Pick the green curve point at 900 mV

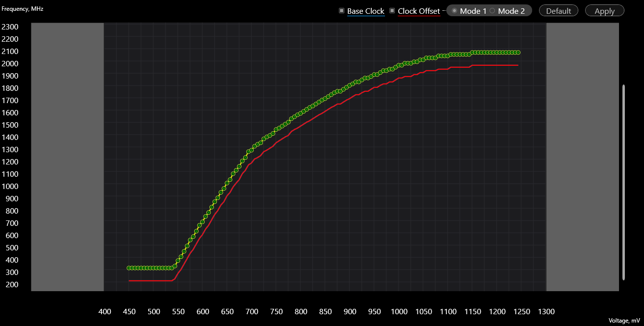[x=350, y=85]
